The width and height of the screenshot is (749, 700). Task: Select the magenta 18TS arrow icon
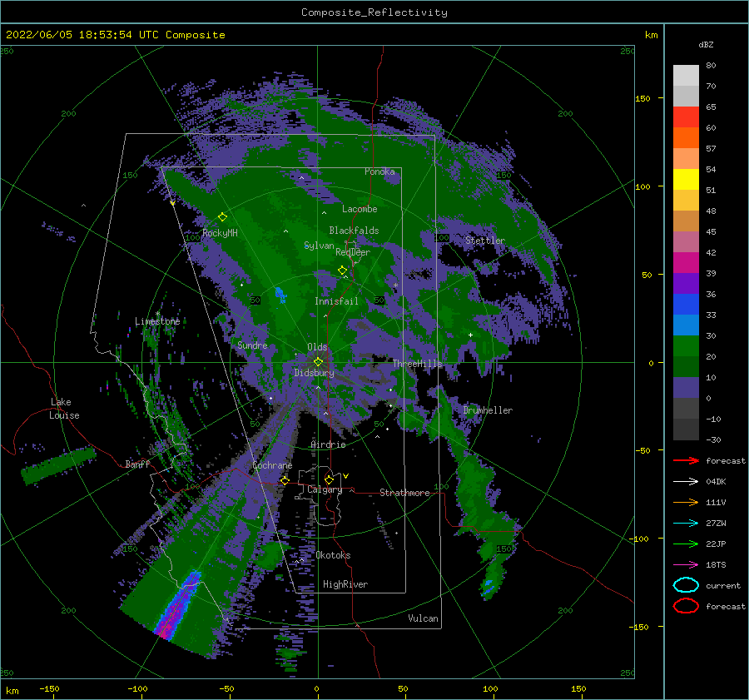tap(686, 565)
